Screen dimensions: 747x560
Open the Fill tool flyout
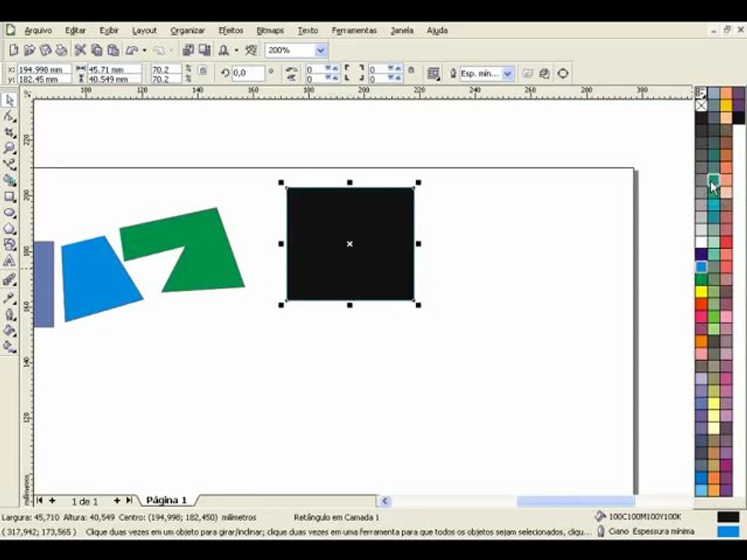pyautogui.click(x=9, y=331)
